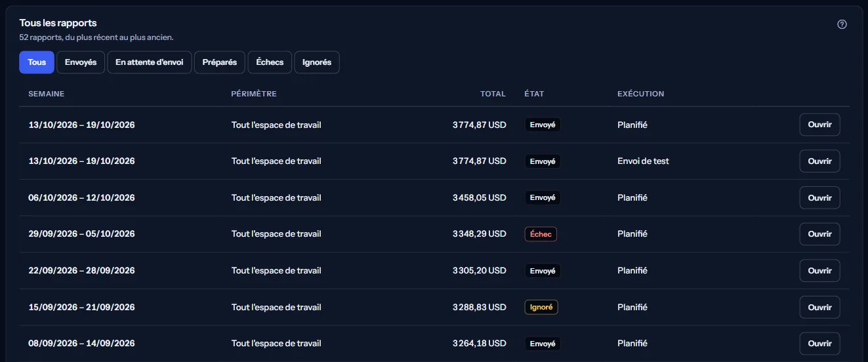
Task: Filter reports by Échecs tab
Action: click(x=270, y=62)
